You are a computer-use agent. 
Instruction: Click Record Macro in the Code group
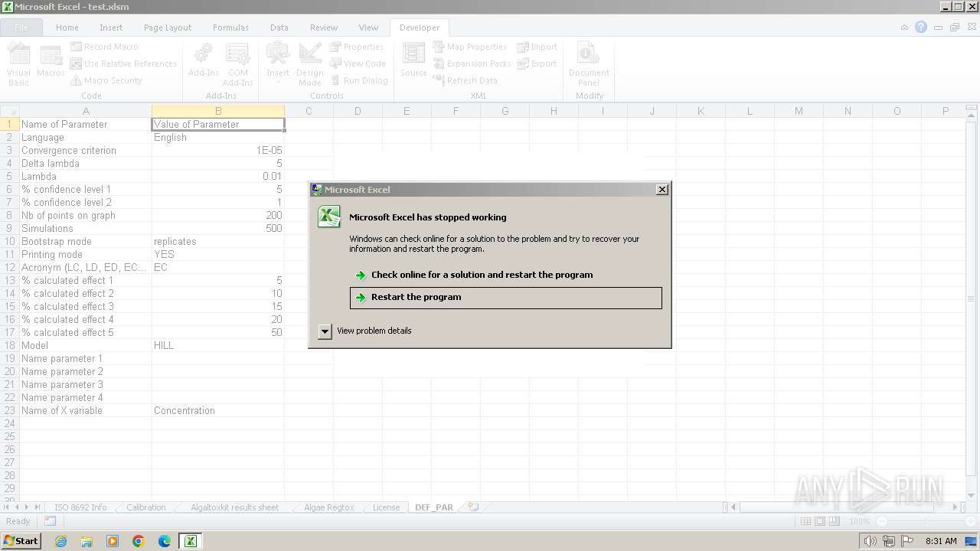point(104,47)
